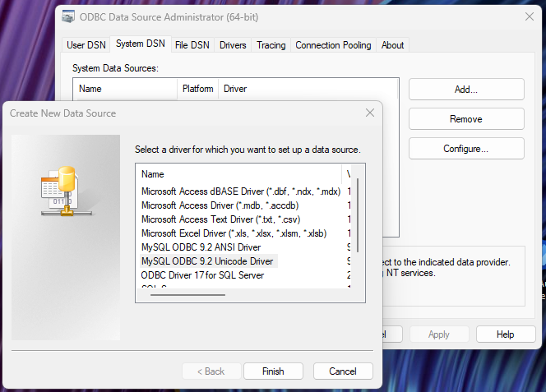The width and height of the screenshot is (546, 392).
Task: Open the Connection Pooling tab
Action: coord(333,45)
